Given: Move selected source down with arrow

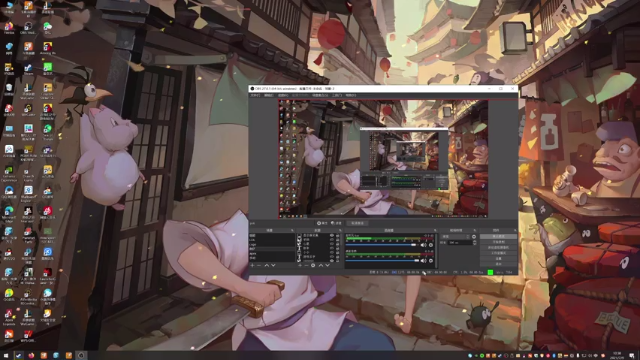Looking at the screenshot, I should 327,265.
